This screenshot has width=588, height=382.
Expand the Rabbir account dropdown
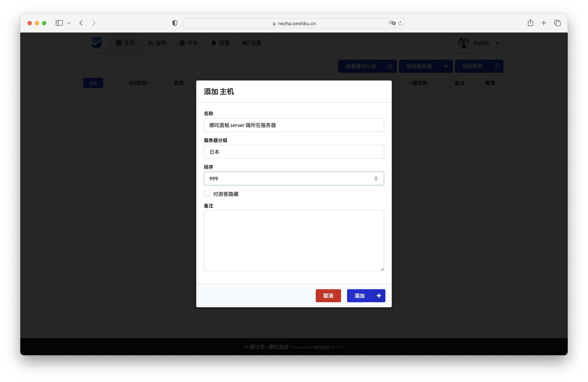coord(497,43)
